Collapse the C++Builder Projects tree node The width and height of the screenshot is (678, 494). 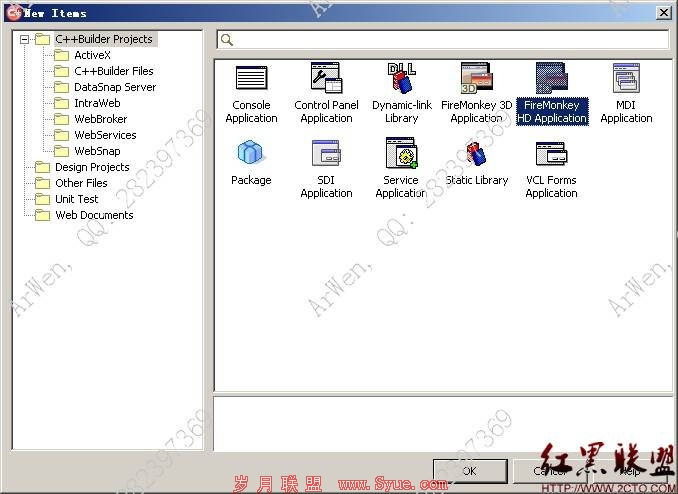(x=25, y=39)
